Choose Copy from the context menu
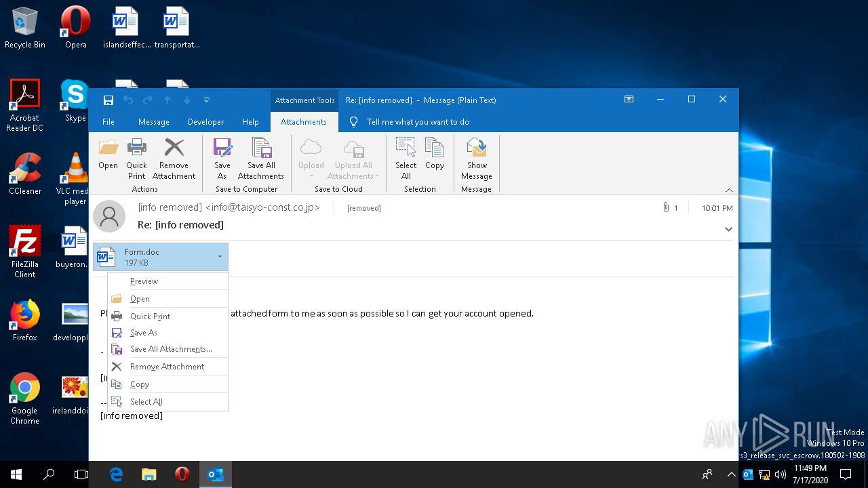 (x=168, y=384)
